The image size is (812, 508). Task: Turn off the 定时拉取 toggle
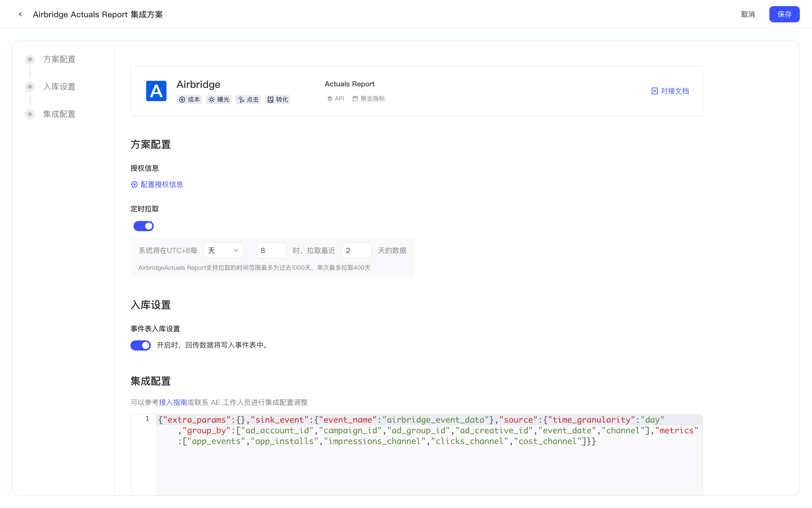[144, 226]
